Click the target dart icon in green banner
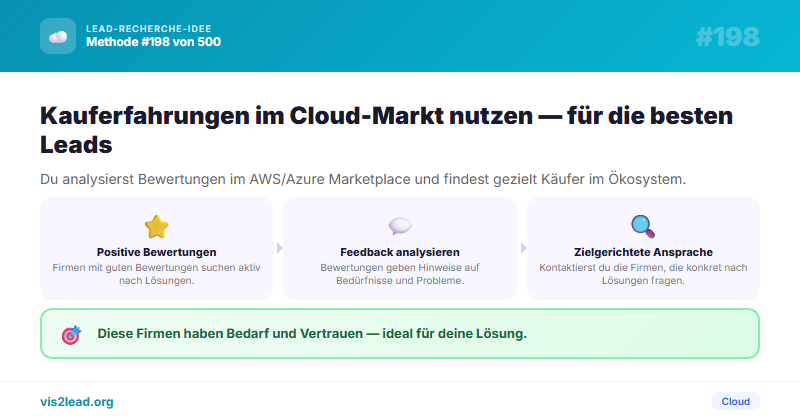Image resolution: width=800 pixels, height=420 pixels. click(71, 335)
